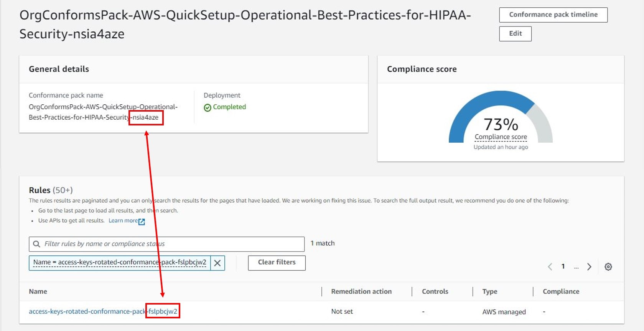Image resolution: width=644 pixels, height=331 pixels.
Task: Open the Conformance pack timeline
Action: (x=553, y=15)
